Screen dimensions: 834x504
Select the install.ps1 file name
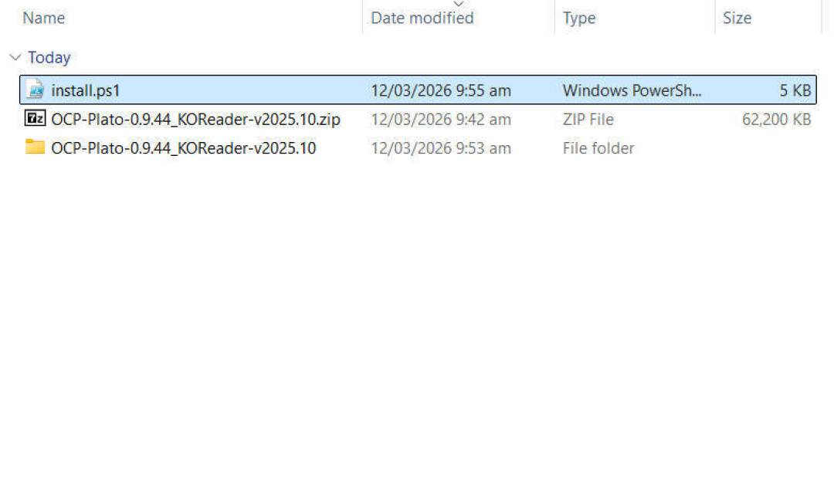click(86, 90)
